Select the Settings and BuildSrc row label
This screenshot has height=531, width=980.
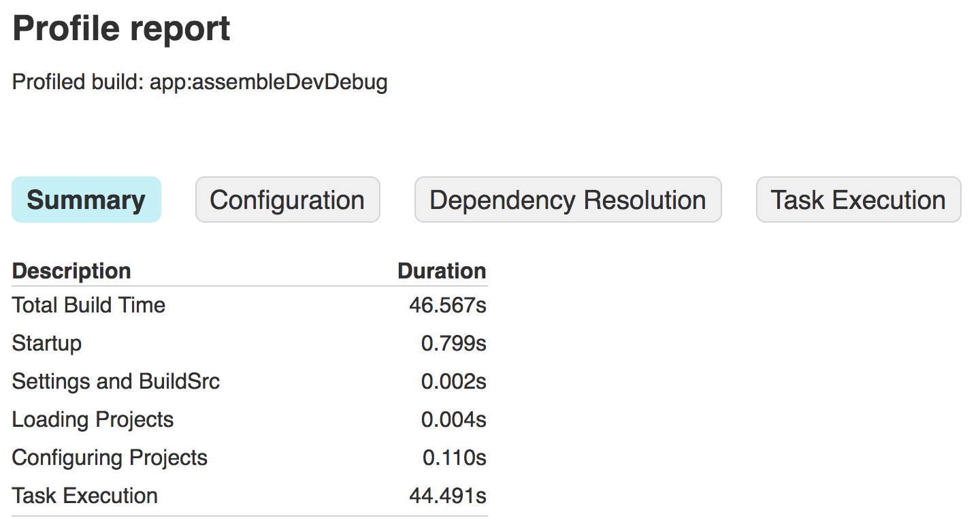pos(116,381)
